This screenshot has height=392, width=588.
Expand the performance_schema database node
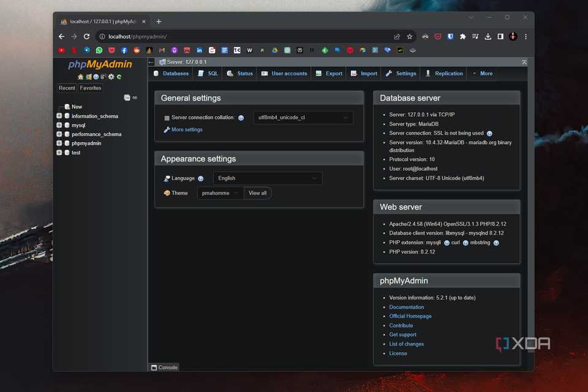pyautogui.click(x=59, y=134)
